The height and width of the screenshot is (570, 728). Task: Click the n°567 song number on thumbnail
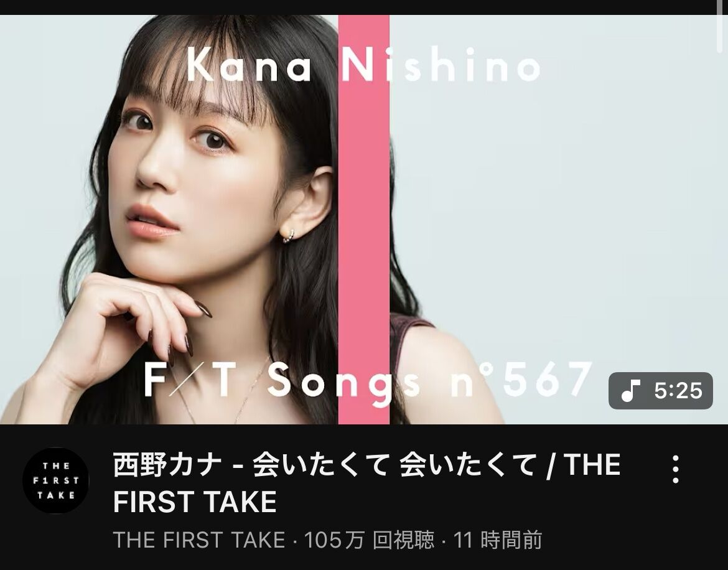521,379
